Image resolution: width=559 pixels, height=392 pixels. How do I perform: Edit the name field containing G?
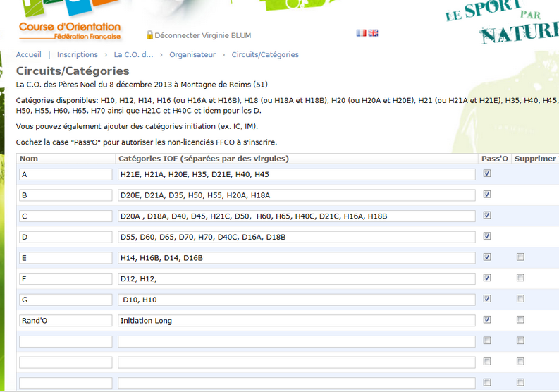tap(66, 300)
